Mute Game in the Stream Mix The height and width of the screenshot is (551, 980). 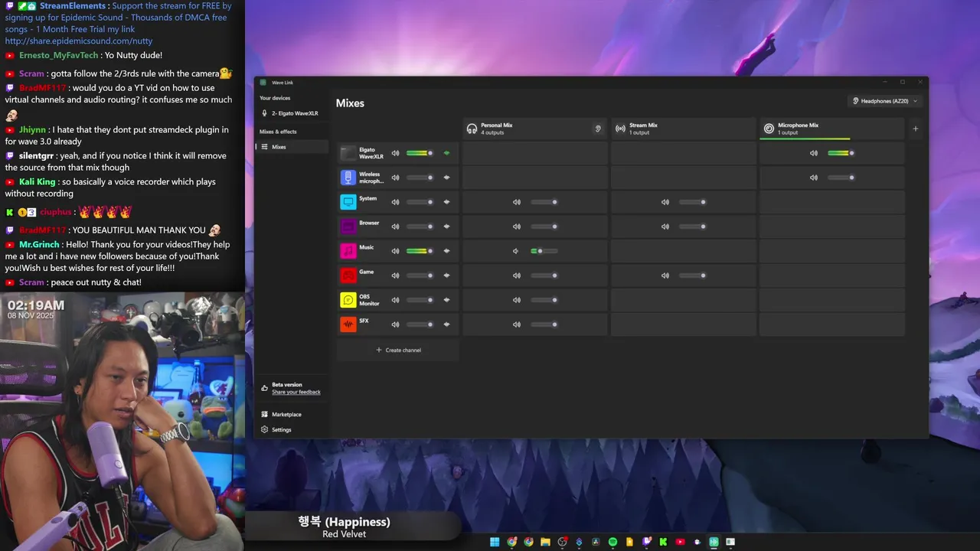(665, 275)
